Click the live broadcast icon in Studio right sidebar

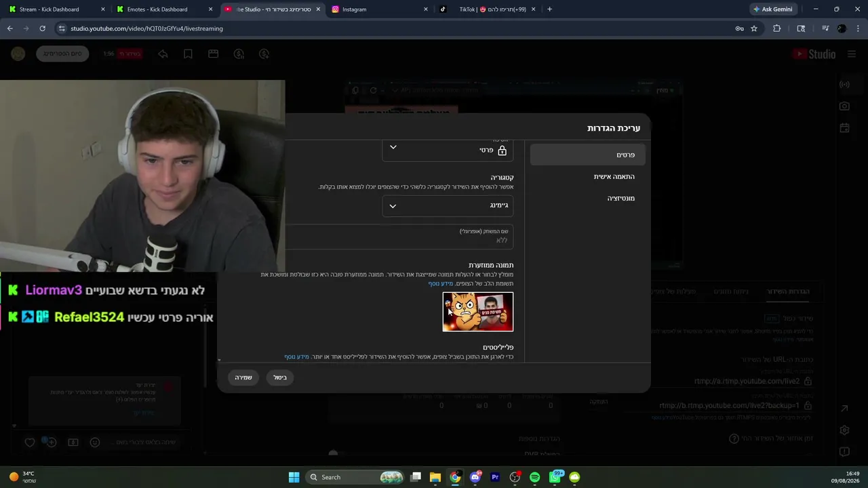844,85
